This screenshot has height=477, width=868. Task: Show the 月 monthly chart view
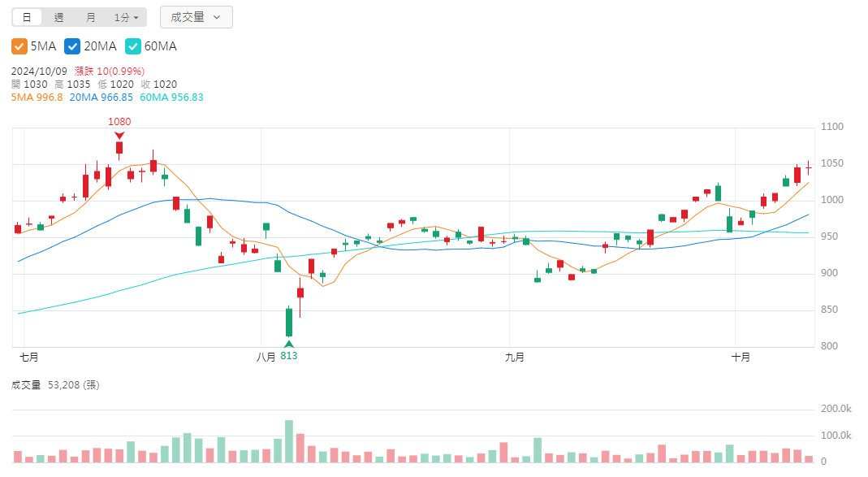click(x=90, y=17)
